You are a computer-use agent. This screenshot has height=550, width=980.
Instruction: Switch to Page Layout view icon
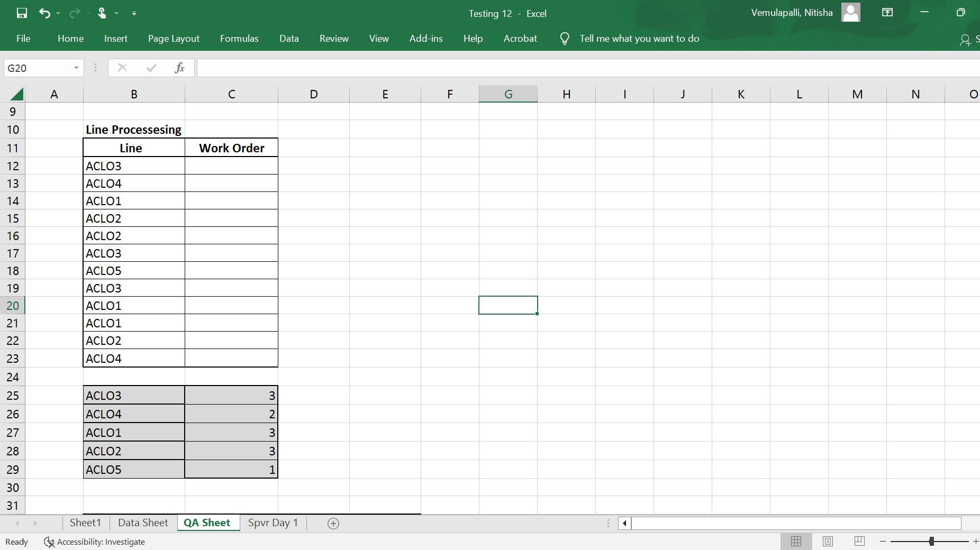coord(828,541)
